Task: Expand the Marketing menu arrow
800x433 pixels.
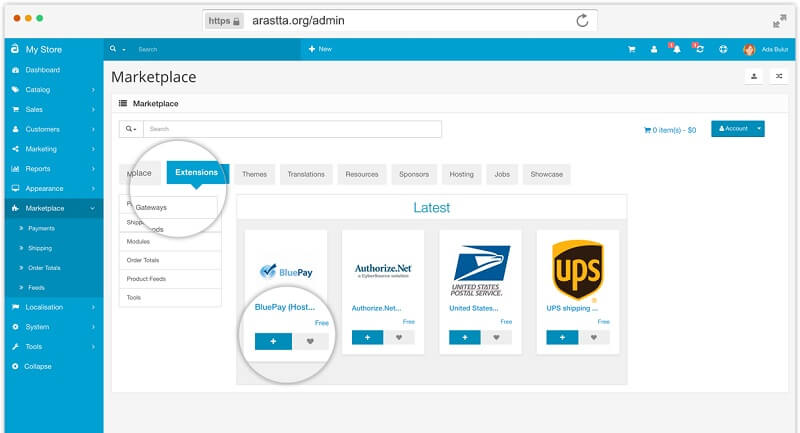Action: (93, 149)
